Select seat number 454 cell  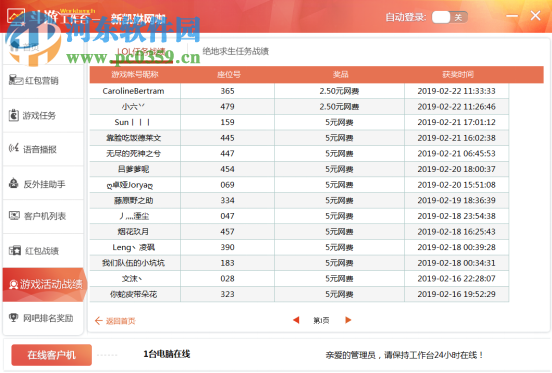point(227,169)
